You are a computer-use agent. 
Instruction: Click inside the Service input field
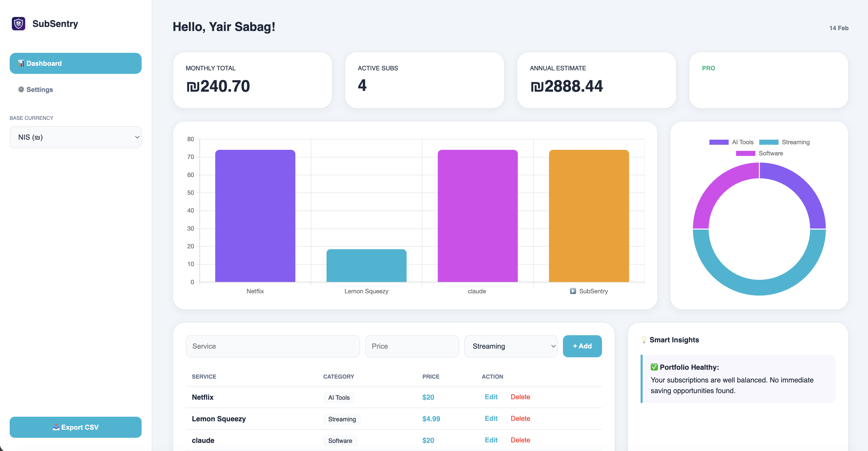[x=273, y=346]
